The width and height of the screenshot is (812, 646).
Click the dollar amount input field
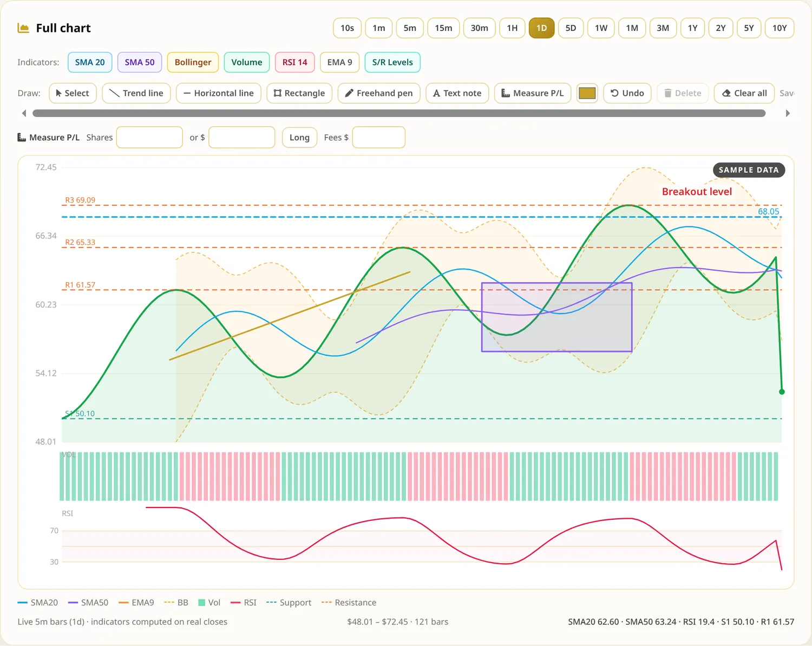242,138
